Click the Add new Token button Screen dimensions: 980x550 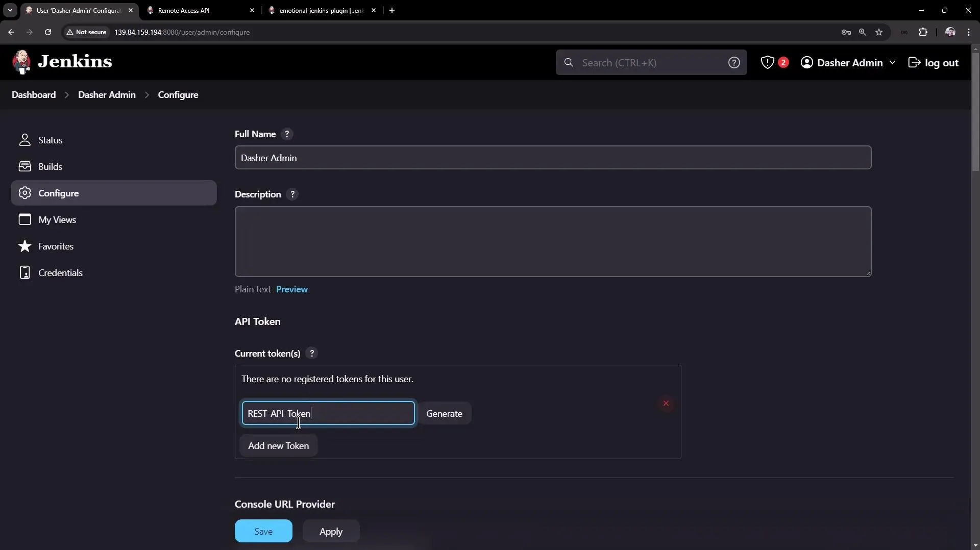point(278,445)
